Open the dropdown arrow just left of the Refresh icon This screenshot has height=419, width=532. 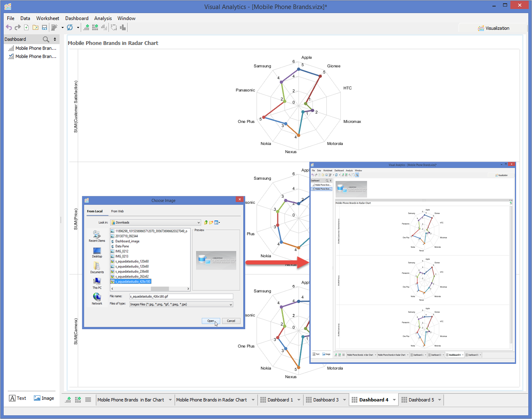[x=62, y=28]
